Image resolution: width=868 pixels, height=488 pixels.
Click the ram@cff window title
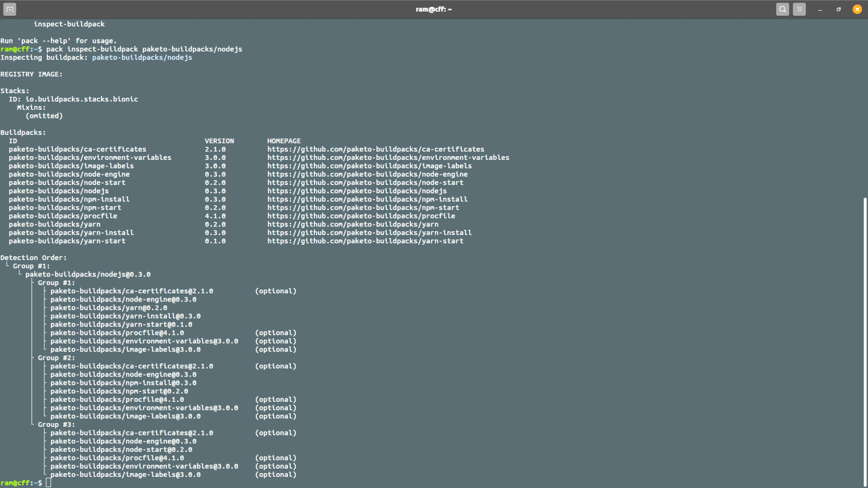click(434, 9)
